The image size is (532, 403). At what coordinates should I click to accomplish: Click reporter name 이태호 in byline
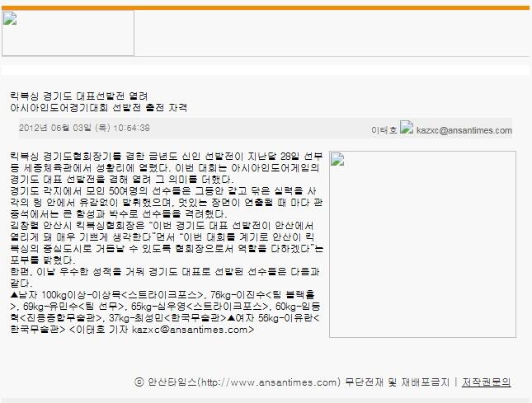coord(384,130)
